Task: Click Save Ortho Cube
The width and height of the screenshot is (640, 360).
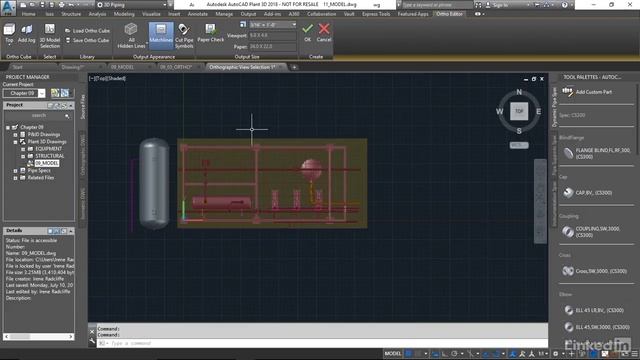Action: 87,40
